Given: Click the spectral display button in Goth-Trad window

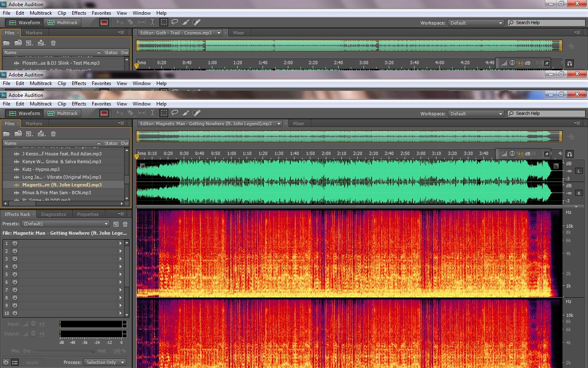Looking at the screenshot, I should [x=104, y=22].
